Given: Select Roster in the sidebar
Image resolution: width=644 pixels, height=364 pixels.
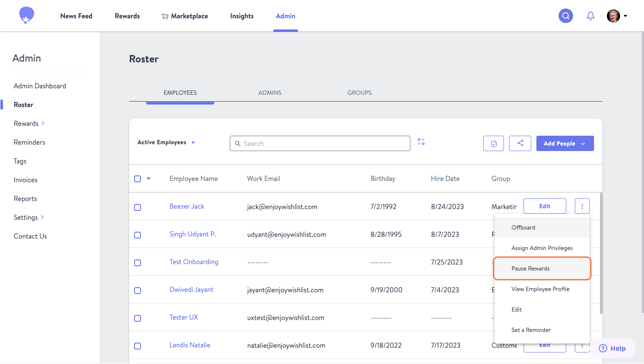Looking at the screenshot, I should [23, 105].
